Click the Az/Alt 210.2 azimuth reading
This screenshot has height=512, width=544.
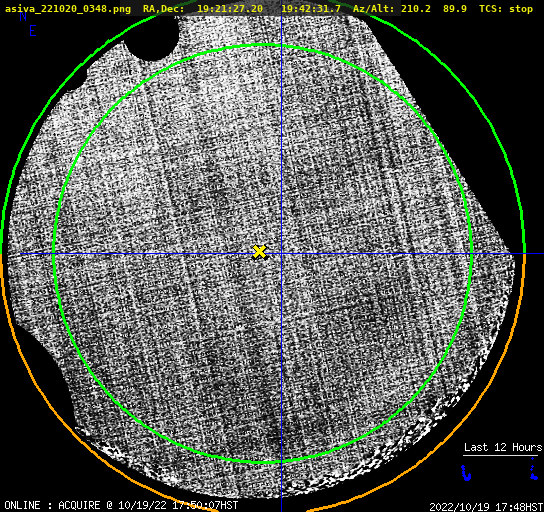pos(416,9)
